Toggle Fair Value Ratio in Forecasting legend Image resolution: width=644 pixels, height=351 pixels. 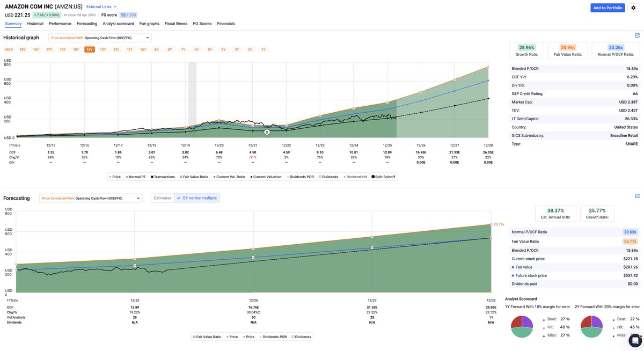[x=207, y=337]
